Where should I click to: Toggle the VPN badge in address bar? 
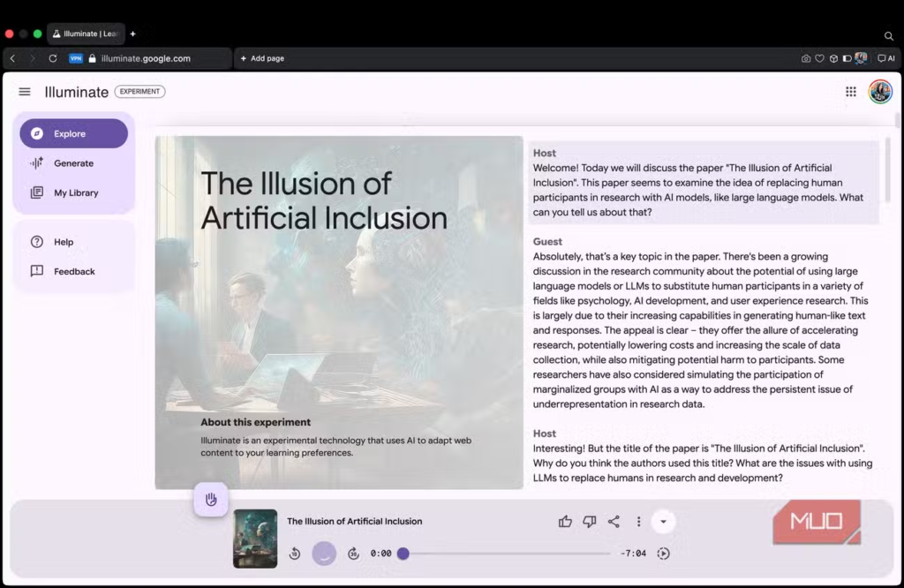click(76, 58)
